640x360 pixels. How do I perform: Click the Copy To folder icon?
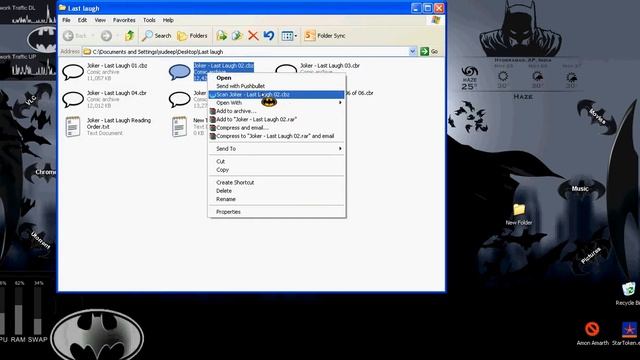(237, 36)
